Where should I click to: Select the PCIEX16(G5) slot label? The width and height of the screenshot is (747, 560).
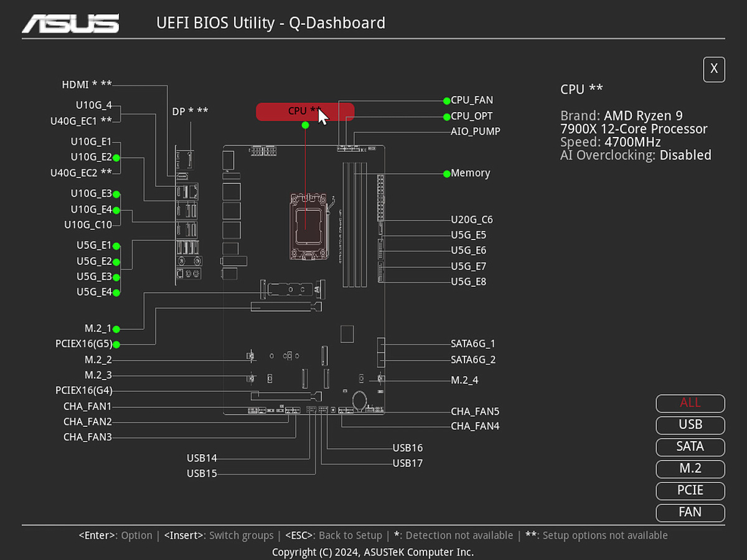coord(84,344)
